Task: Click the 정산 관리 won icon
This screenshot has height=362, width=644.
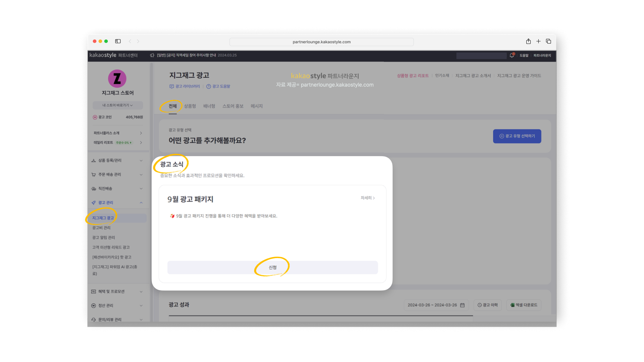Action: click(x=94, y=306)
